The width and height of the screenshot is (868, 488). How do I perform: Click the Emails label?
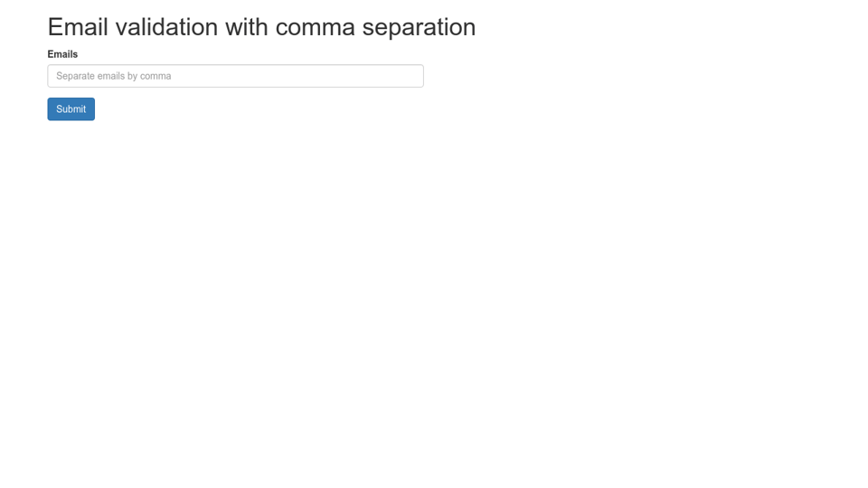[62, 54]
